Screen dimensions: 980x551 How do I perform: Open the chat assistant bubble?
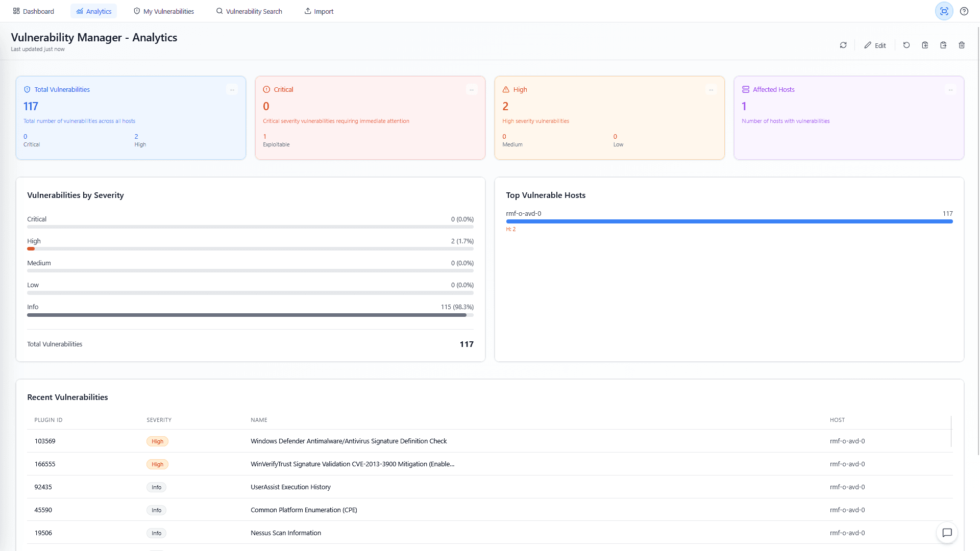[x=947, y=533]
